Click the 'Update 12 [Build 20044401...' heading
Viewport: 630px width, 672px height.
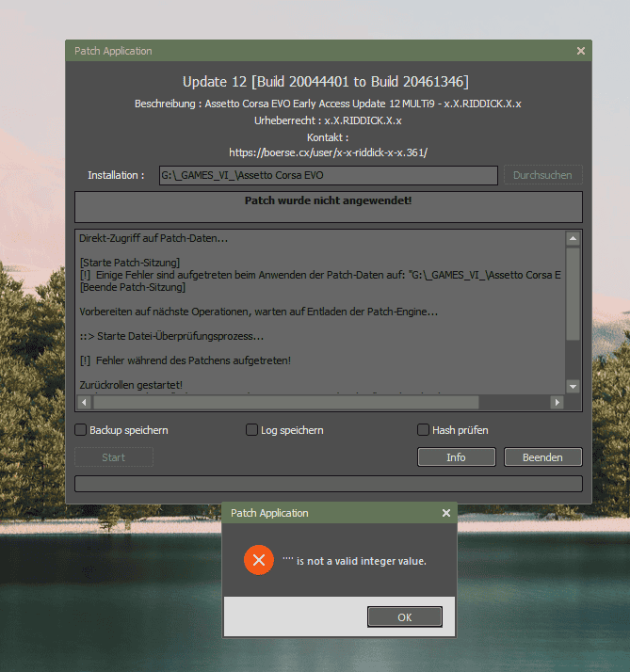coord(326,82)
